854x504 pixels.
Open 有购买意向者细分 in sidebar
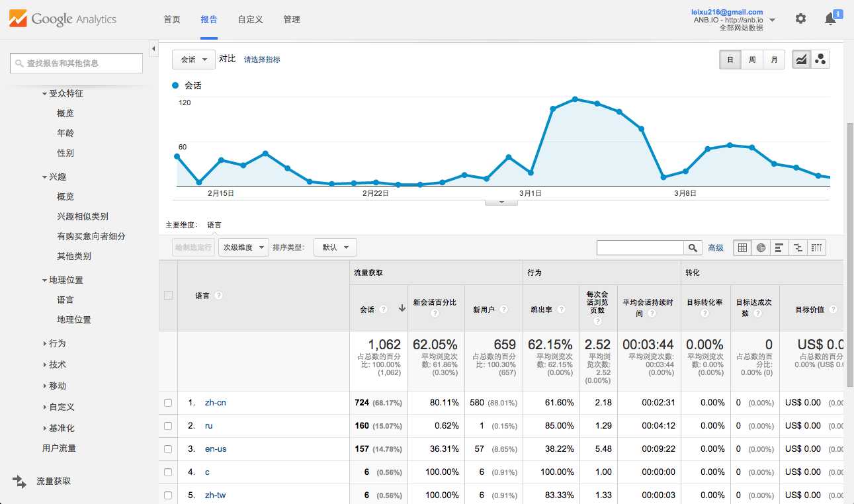(91, 236)
